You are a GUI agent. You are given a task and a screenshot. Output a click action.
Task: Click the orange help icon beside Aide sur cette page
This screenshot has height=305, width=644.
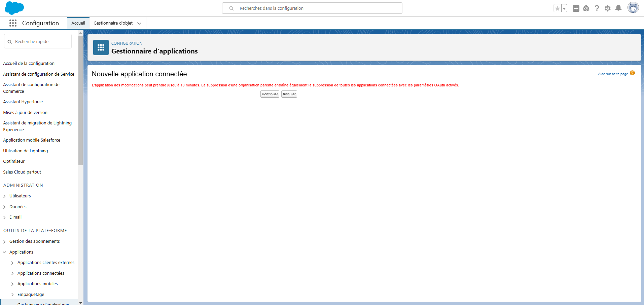[632, 73]
